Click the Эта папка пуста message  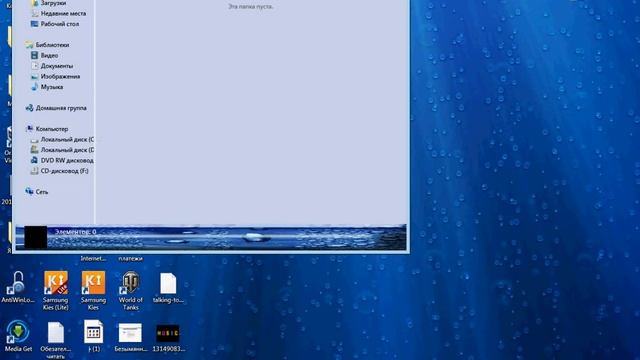(250, 7)
